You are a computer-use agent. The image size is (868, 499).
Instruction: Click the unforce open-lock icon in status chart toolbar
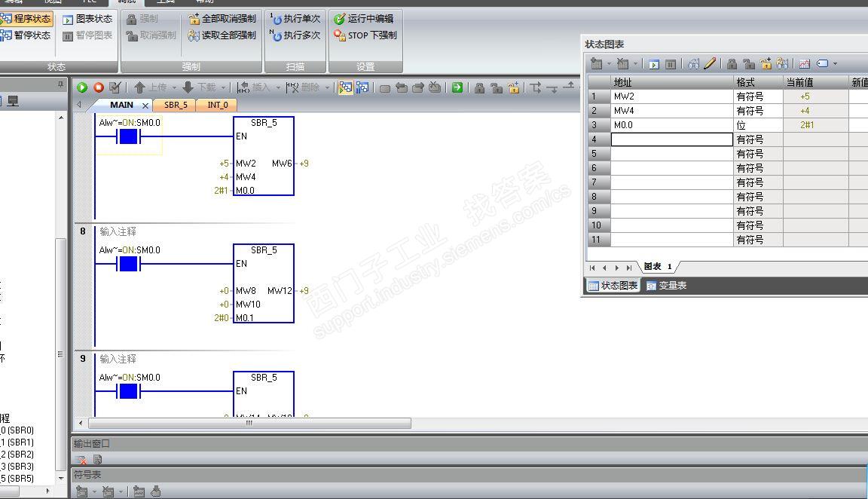pyautogui.click(x=749, y=63)
